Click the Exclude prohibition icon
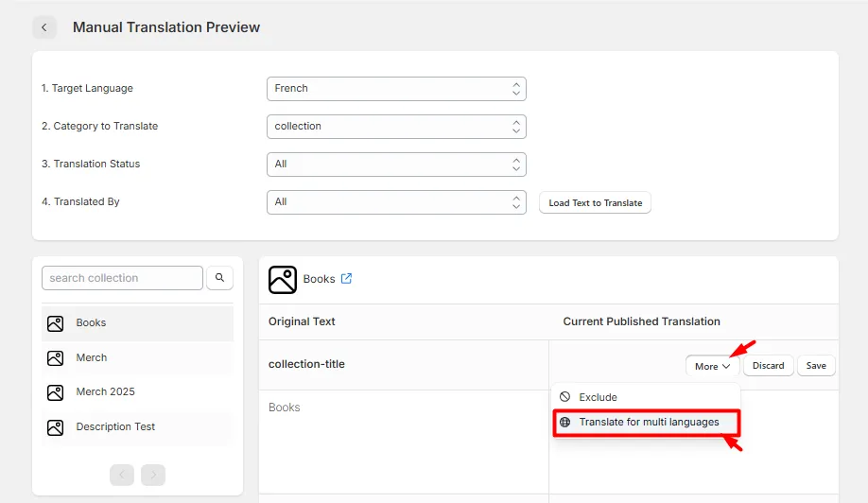Image resolution: width=868 pixels, height=503 pixels. (x=564, y=397)
